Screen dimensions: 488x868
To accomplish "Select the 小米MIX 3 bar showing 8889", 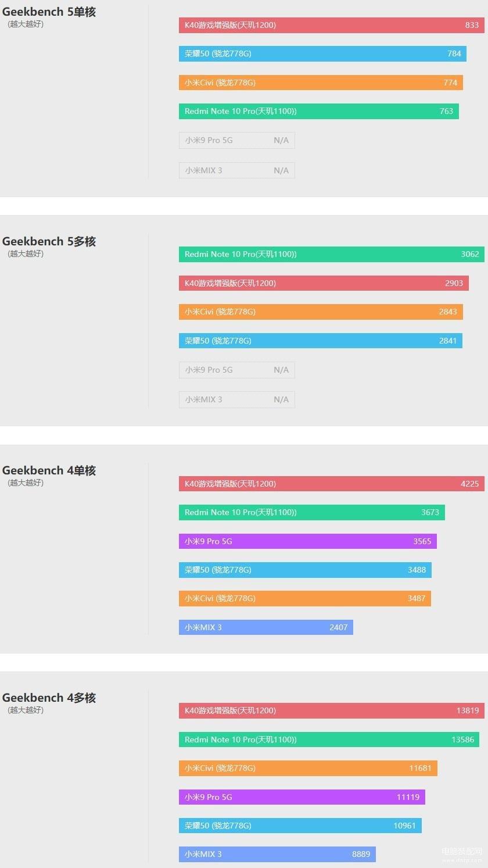I will [x=277, y=854].
